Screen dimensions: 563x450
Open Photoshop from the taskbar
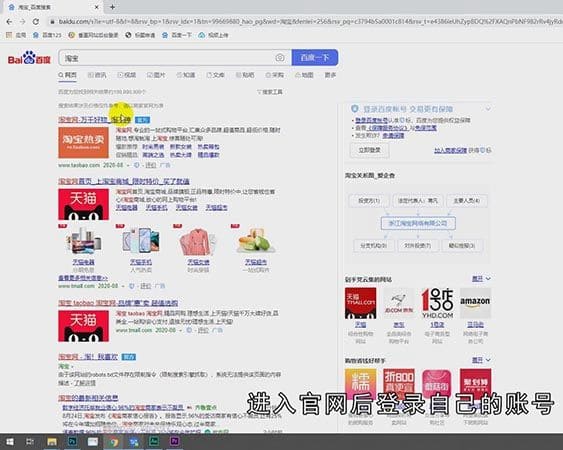click(72, 441)
